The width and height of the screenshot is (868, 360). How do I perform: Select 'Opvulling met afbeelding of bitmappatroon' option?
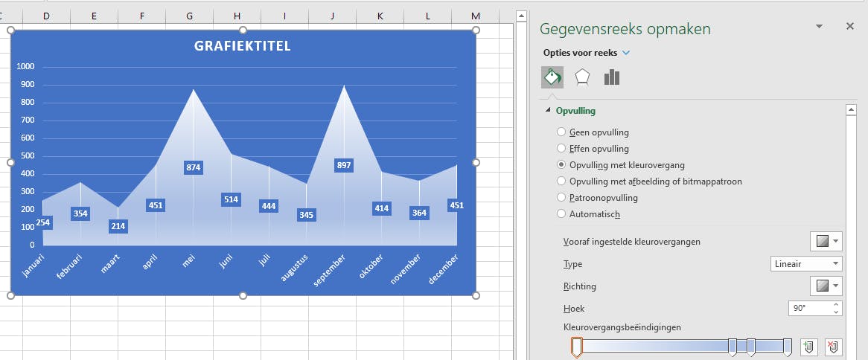(x=561, y=181)
